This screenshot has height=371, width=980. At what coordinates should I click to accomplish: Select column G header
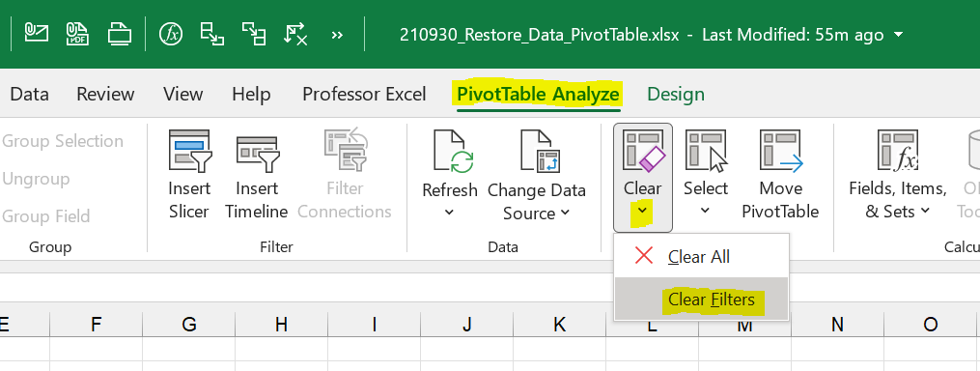pyautogui.click(x=188, y=324)
